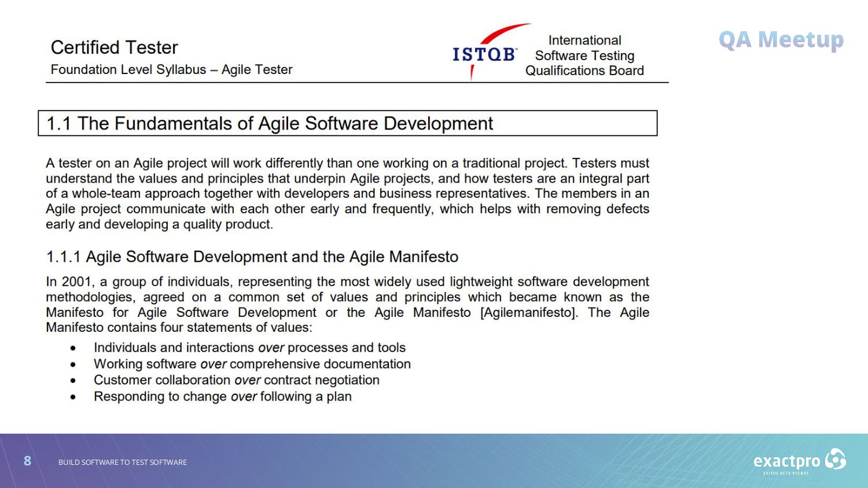Screen dimensions: 868x488
Task: Click 'Foundation Level Syllabus – Agile Tester' subtitle
Action: point(171,69)
